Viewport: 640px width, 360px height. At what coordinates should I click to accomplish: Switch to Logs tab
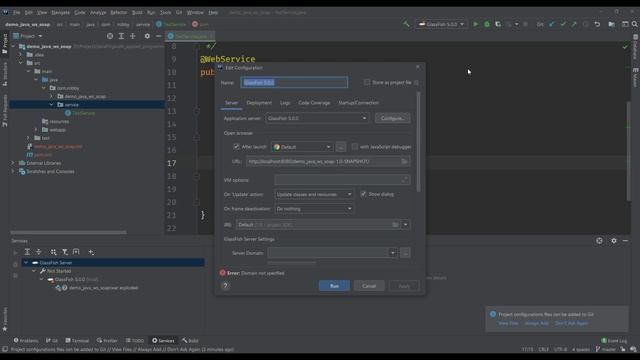[285, 103]
